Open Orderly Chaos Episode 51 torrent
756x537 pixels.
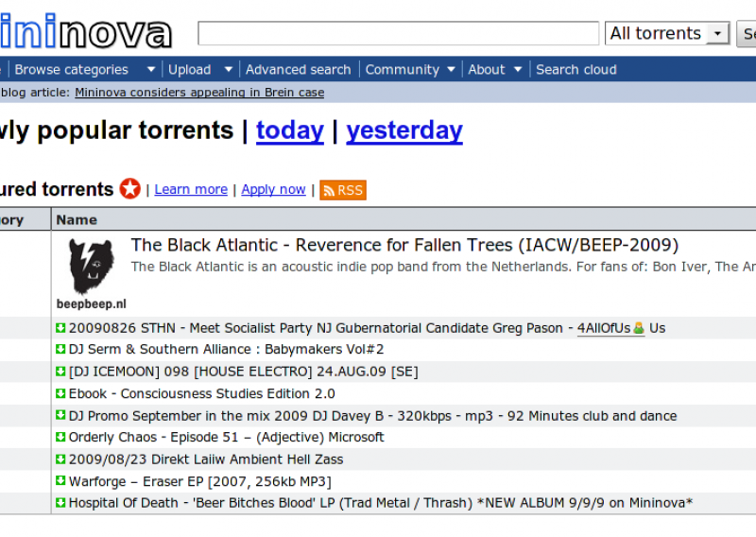click(x=226, y=437)
